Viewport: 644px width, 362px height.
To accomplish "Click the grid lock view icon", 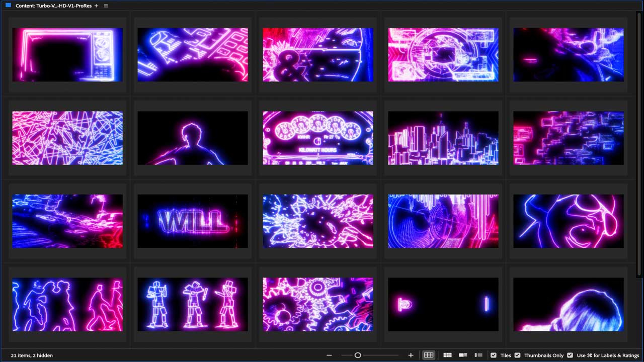I will tap(428, 355).
